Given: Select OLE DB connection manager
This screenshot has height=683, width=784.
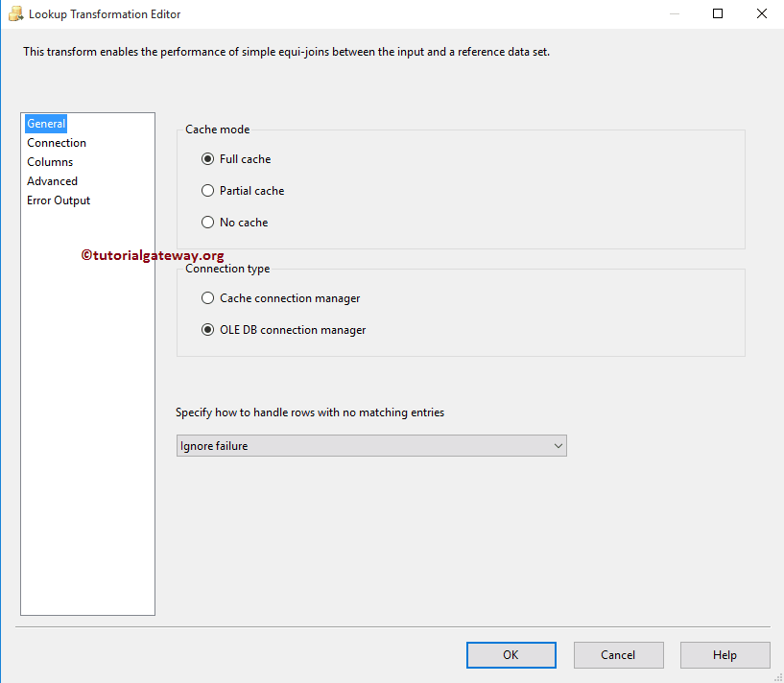Looking at the screenshot, I should [207, 330].
